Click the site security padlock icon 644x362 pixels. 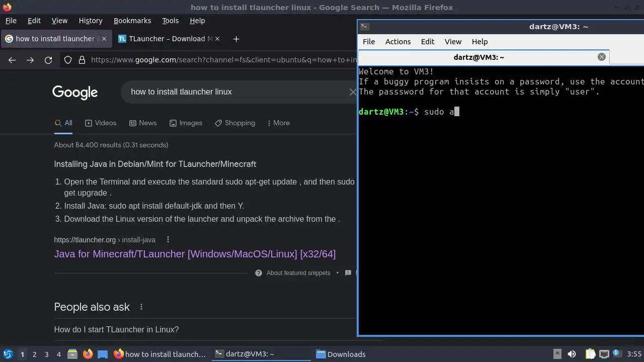82,60
